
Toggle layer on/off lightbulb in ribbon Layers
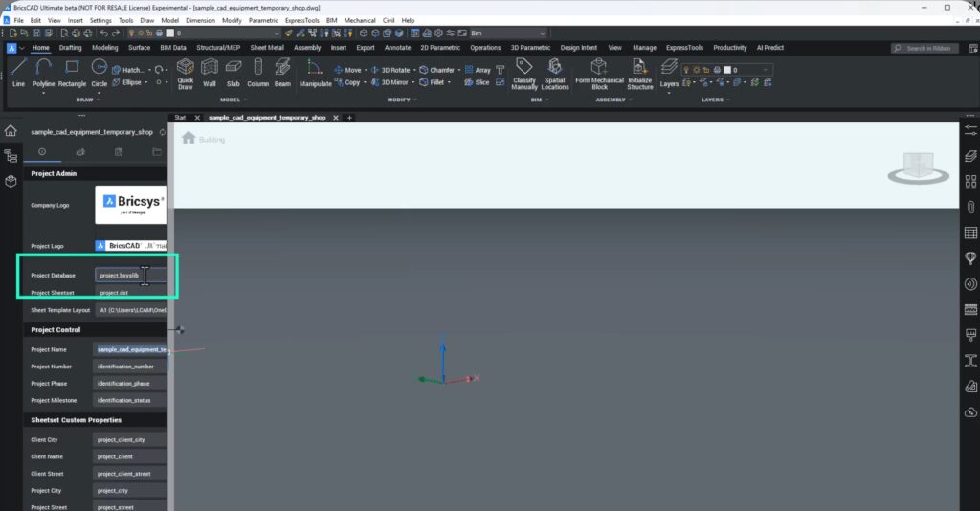pyautogui.click(x=686, y=70)
